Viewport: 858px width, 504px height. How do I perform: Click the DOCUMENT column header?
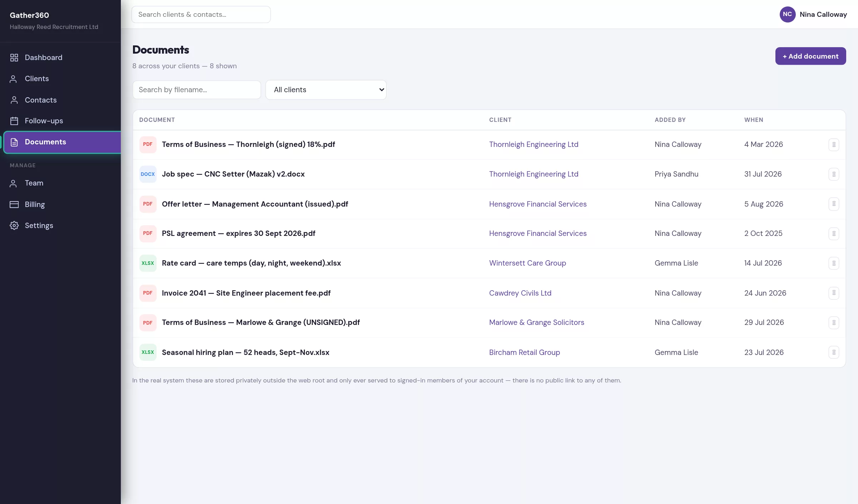pyautogui.click(x=157, y=120)
